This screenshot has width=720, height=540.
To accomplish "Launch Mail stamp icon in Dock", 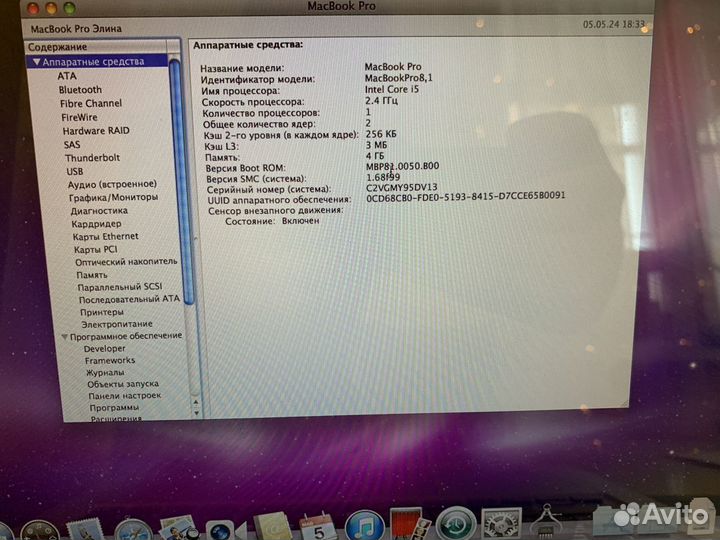I will pos(86,530).
